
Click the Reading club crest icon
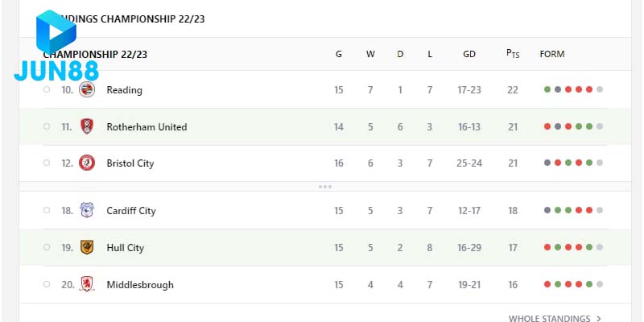[x=87, y=90]
